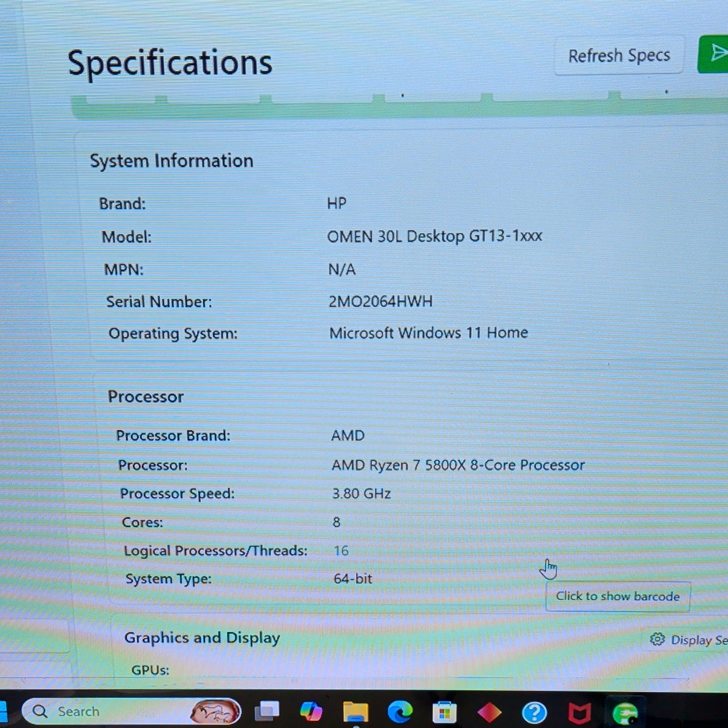The width and height of the screenshot is (728, 728).
Task: Click the System Type value 64-bit
Action: pyautogui.click(x=353, y=579)
